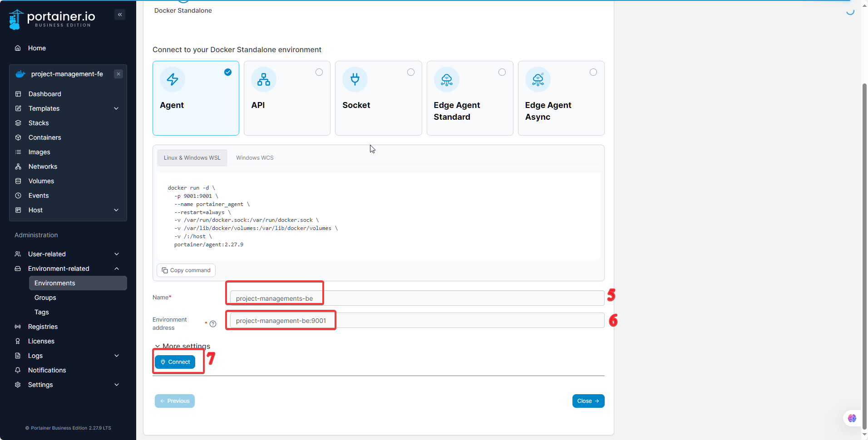Click the Stacks layers icon
Image resolution: width=868 pixels, height=440 pixels.
[18, 123]
